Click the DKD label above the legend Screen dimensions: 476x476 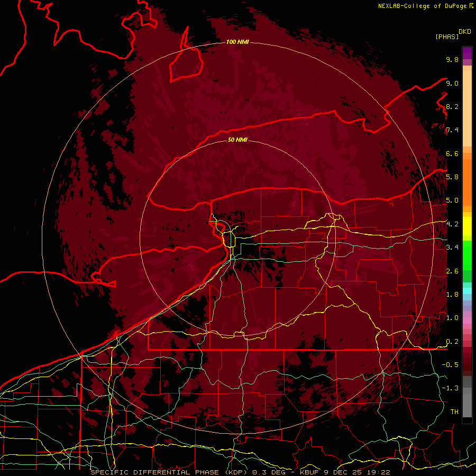point(465,32)
